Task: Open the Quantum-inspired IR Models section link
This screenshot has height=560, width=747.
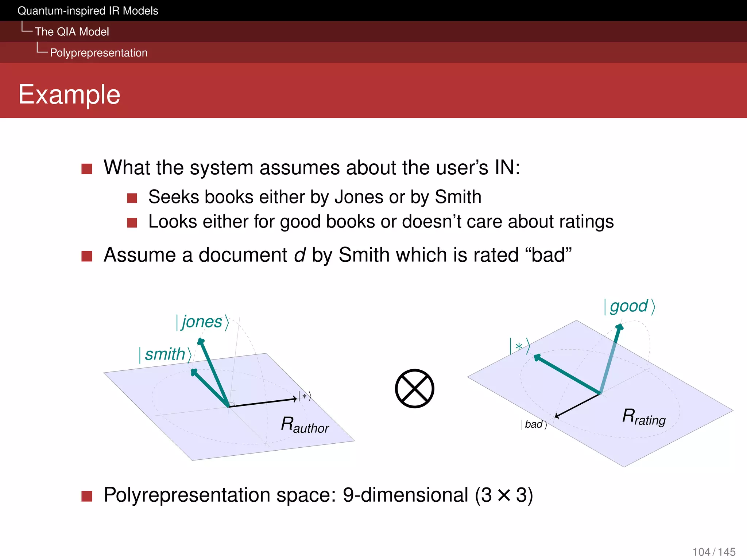Action: [x=88, y=11]
